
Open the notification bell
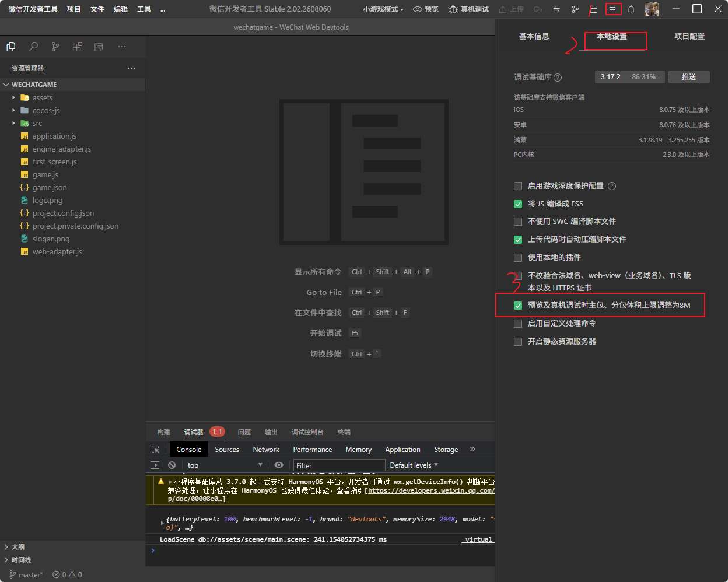point(631,9)
